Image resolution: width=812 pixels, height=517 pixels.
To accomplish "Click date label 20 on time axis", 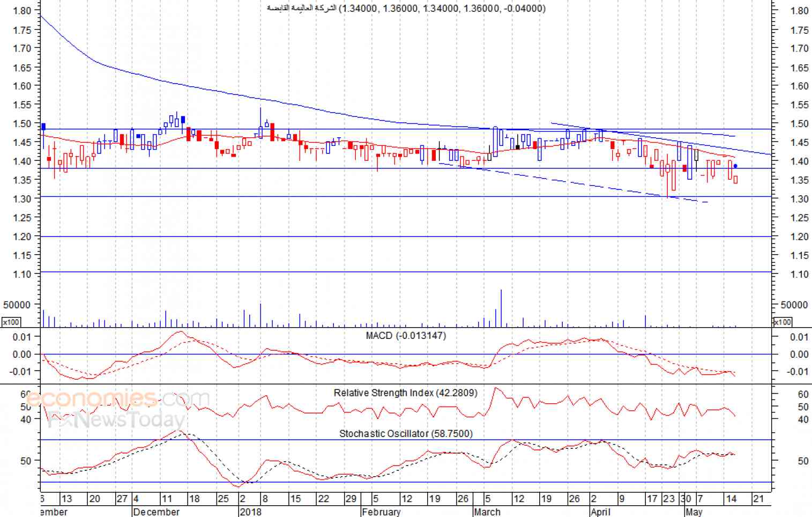I will (x=94, y=499).
